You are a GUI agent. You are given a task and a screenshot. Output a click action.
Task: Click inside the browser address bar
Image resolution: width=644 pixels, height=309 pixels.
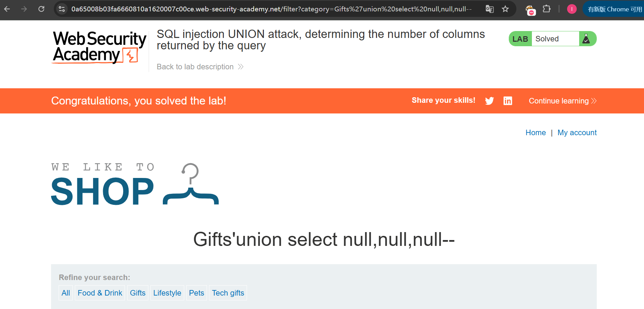coord(241,9)
